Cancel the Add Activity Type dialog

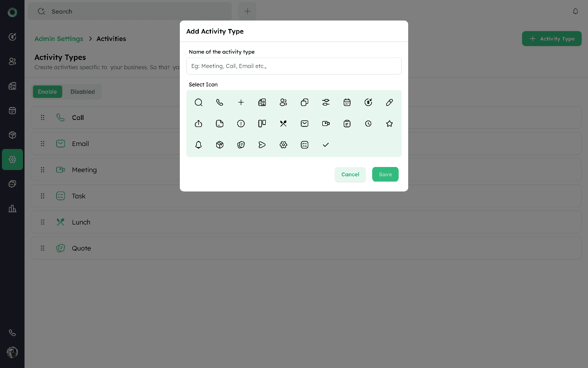point(350,174)
